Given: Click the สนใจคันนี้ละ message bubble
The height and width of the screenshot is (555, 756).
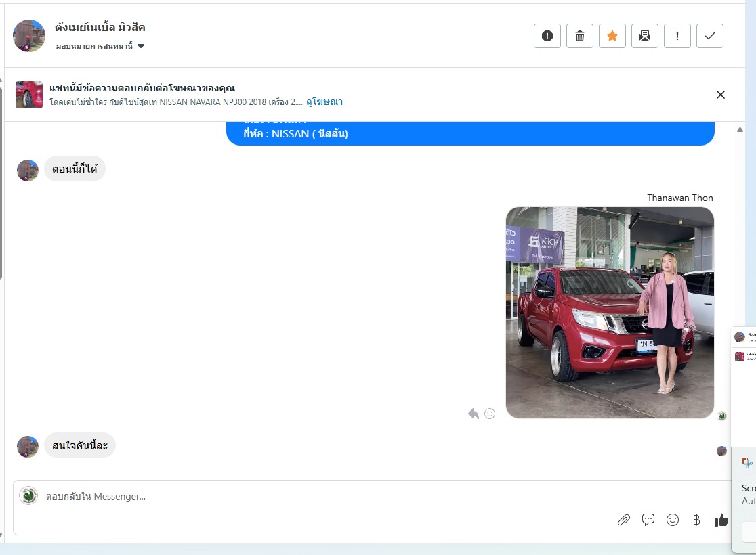Looking at the screenshot, I should 80,445.
